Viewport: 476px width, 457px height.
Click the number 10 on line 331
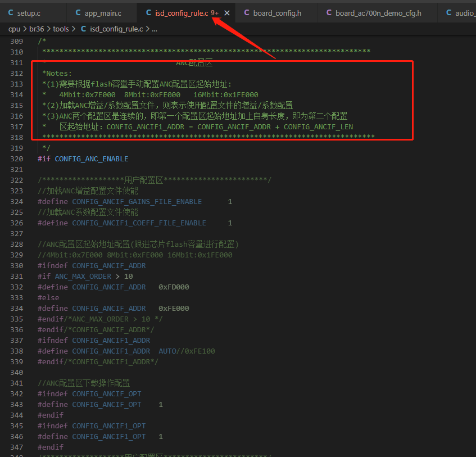(128, 277)
